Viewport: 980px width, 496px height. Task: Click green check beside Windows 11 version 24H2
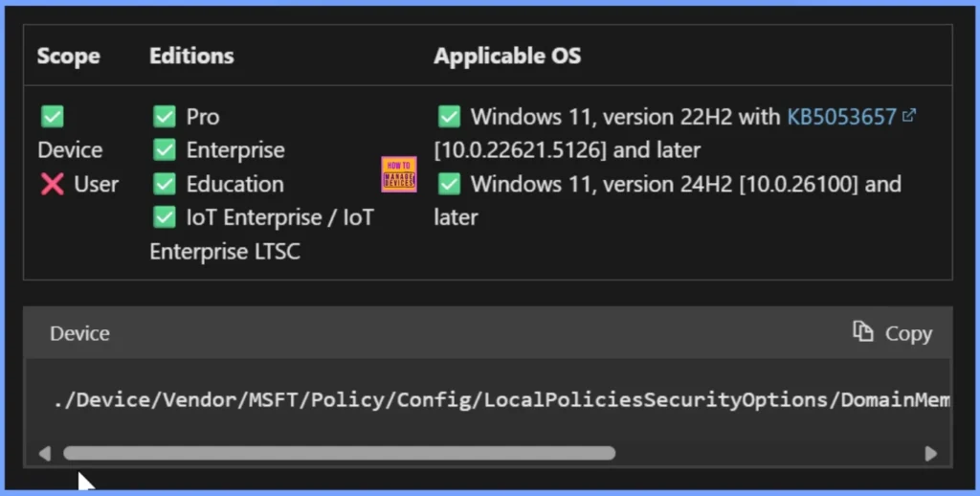(x=449, y=184)
